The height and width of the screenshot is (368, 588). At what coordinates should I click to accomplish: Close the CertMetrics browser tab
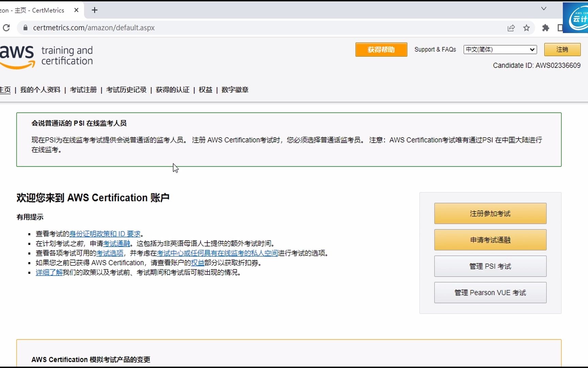pos(76,10)
